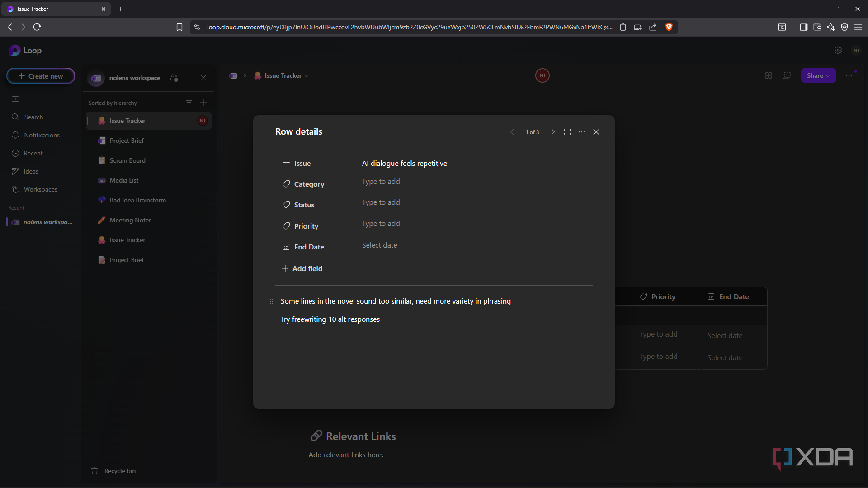Expand the Share dropdown
868x488 pixels.
[818, 75]
